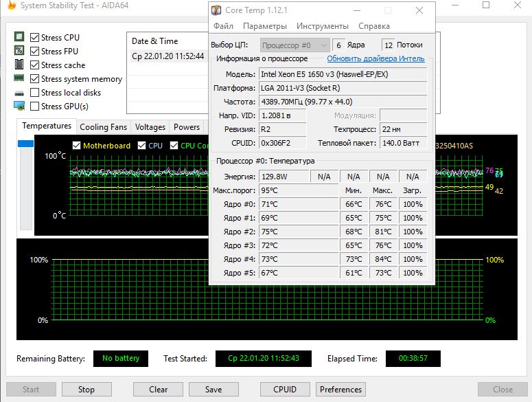The width and height of the screenshot is (532, 402).
Task: Open the Инструменты menu
Action: (323, 26)
